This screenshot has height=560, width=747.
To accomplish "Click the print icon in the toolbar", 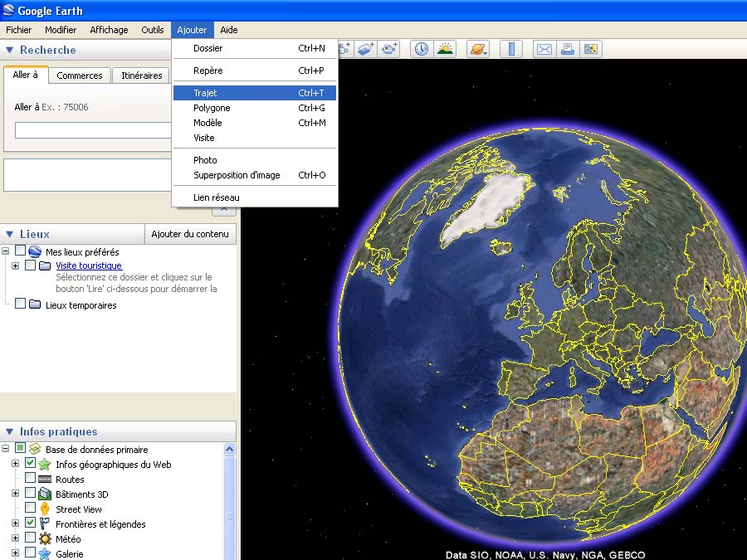I will coord(568,49).
